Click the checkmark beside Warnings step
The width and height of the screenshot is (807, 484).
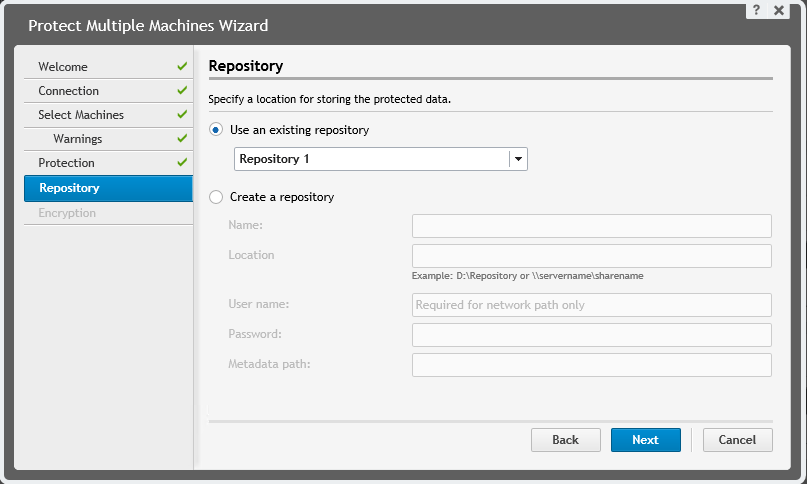click(182, 138)
